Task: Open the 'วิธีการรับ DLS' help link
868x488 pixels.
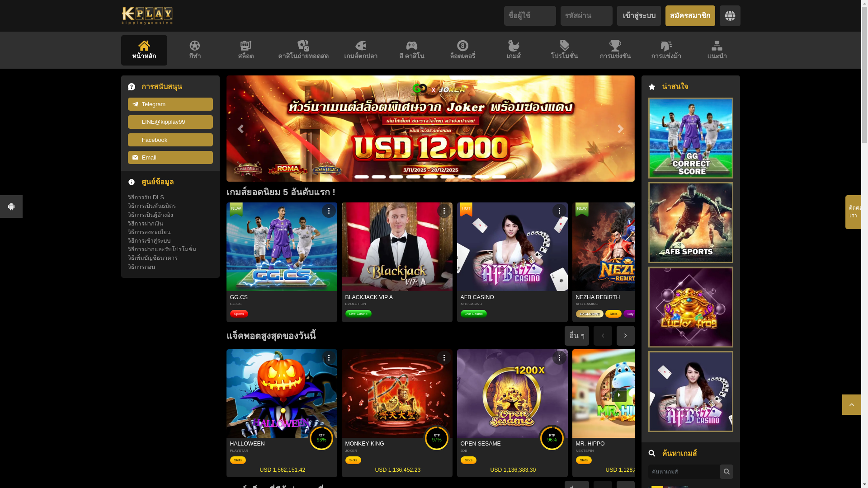Action: click(x=146, y=197)
